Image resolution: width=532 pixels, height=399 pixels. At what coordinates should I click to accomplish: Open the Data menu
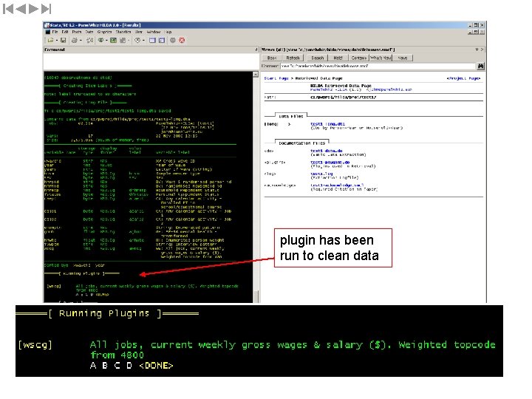click(89, 32)
